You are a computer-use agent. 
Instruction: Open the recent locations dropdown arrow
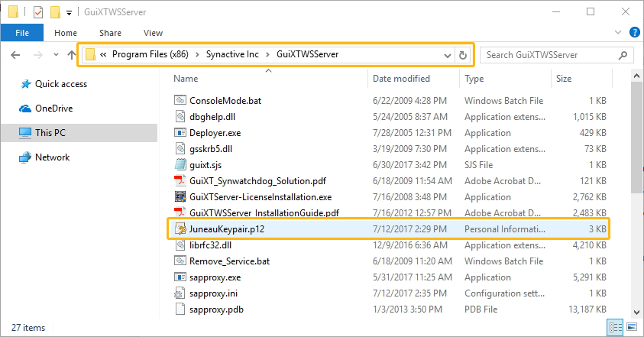click(x=56, y=55)
